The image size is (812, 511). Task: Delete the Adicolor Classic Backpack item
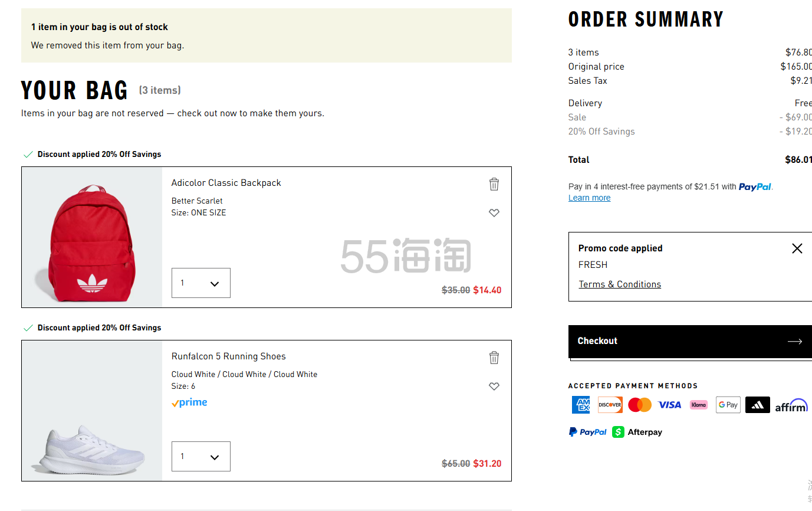coord(494,184)
